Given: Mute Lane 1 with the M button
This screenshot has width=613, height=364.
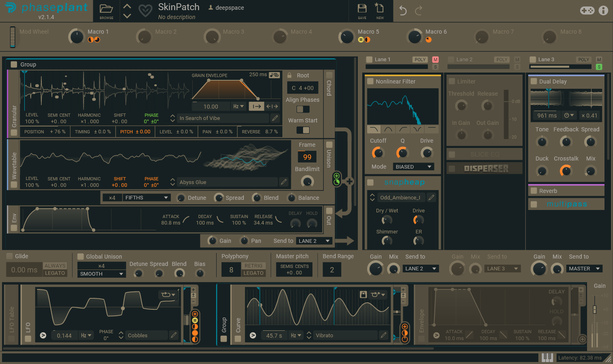Looking at the screenshot, I should point(435,60).
